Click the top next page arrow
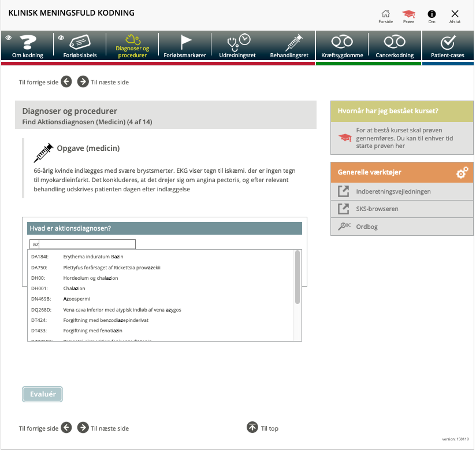476x452 pixels. [x=83, y=81]
